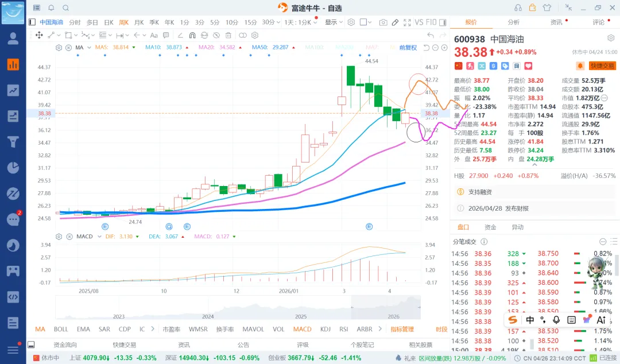Click the notification bell in title bar

(x=52, y=8)
